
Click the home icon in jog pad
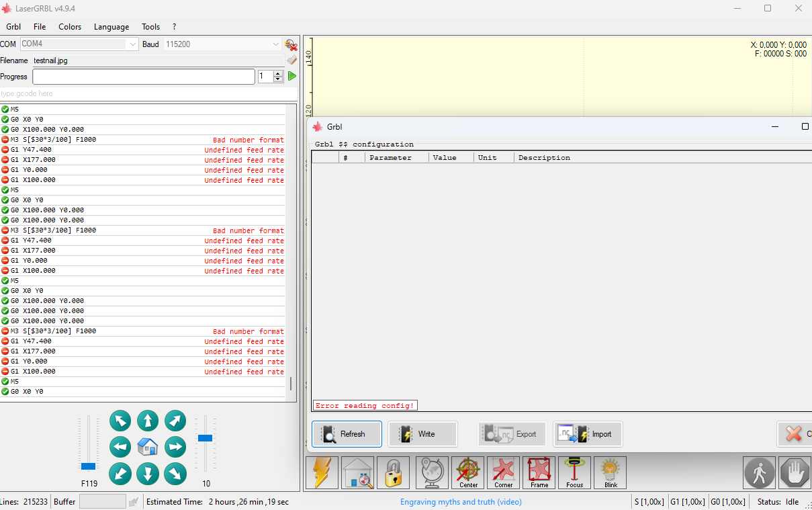[148, 447]
